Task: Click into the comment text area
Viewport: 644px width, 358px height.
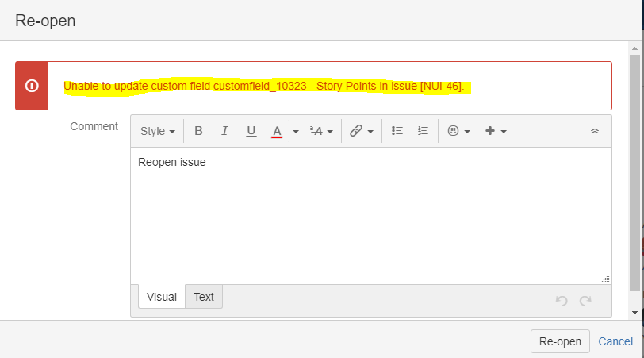Action: point(371,216)
